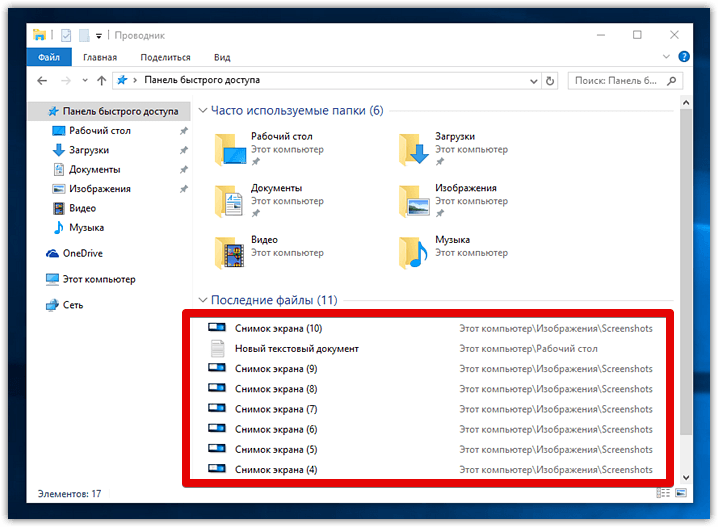
Task: Open recent locations dropdown arrow
Action: tap(85, 81)
